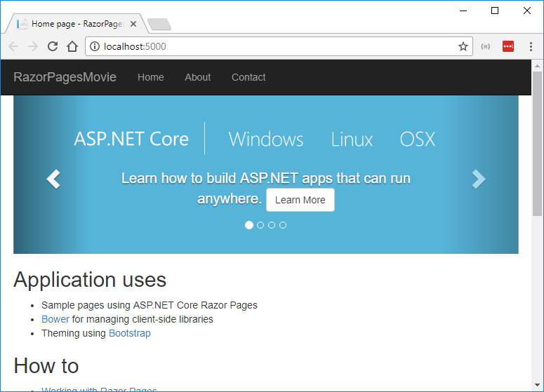This screenshot has width=544, height=392.
Task: Select the fourth carousel indicator dot
Action: click(283, 225)
